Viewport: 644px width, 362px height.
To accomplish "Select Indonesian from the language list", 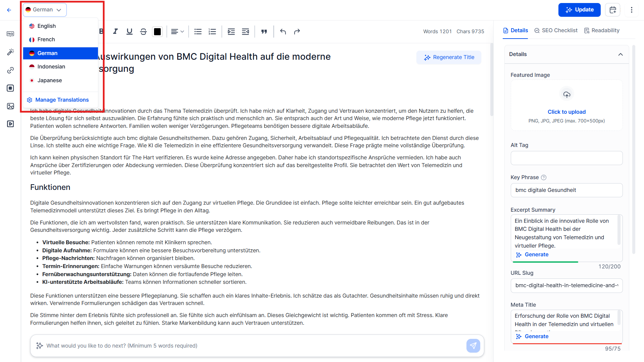I will click(x=60, y=67).
